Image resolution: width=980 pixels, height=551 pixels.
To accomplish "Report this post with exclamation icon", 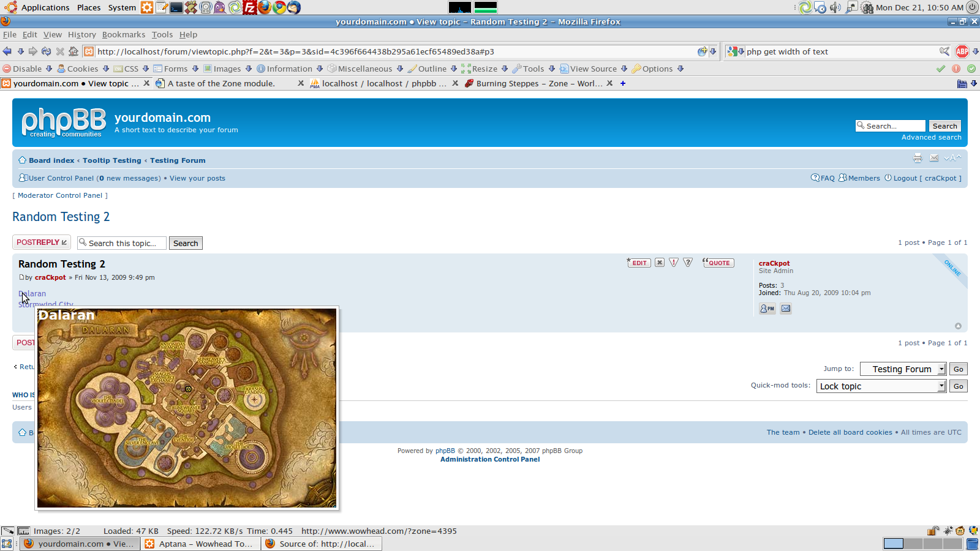I will coord(674,263).
